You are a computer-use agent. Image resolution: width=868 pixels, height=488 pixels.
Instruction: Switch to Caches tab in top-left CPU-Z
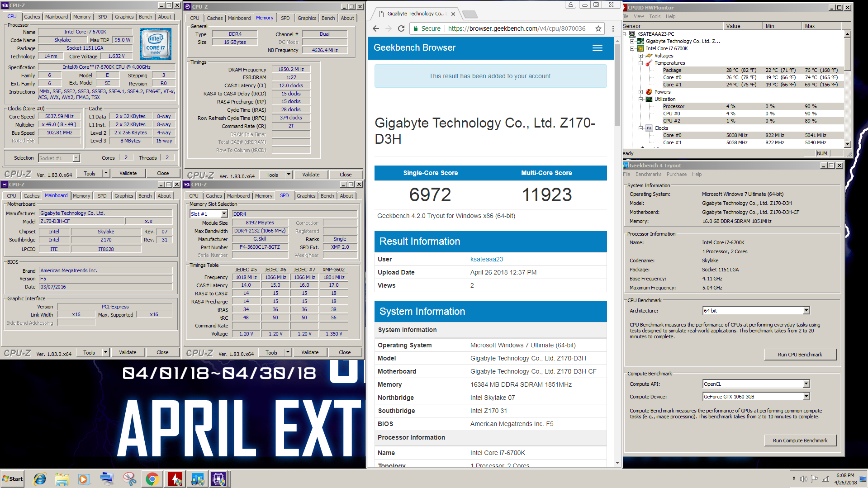(32, 17)
